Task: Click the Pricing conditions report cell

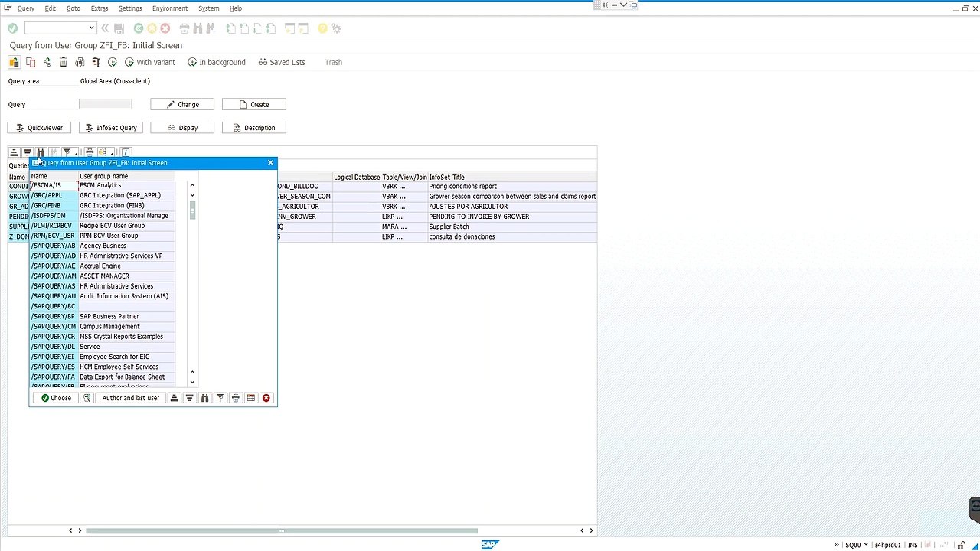Action: point(511,186)
